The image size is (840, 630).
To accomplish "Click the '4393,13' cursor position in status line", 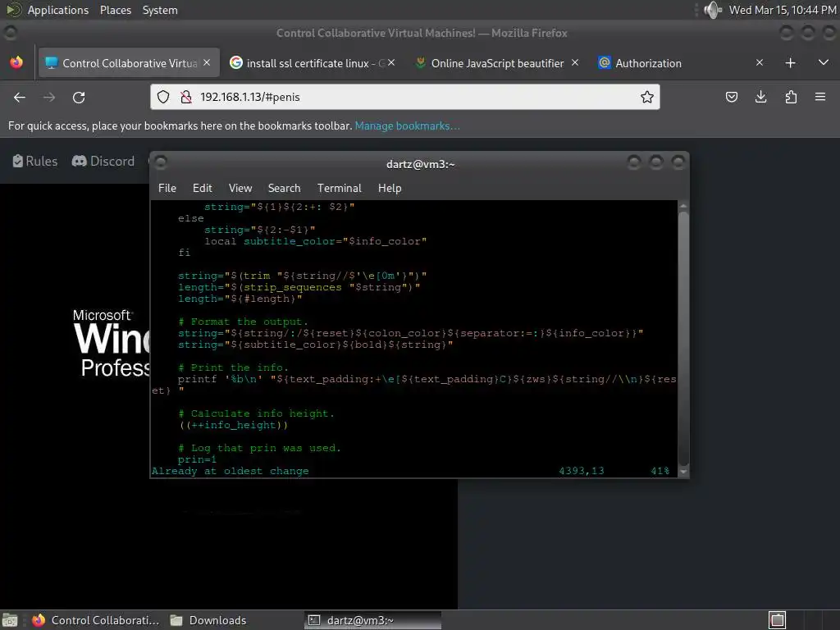I will [x=582, y=471].
